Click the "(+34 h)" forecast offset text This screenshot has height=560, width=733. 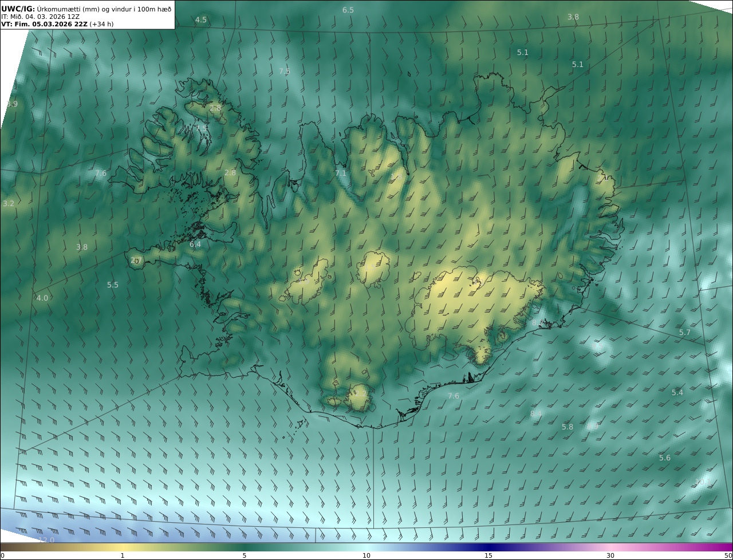point(101,24)
